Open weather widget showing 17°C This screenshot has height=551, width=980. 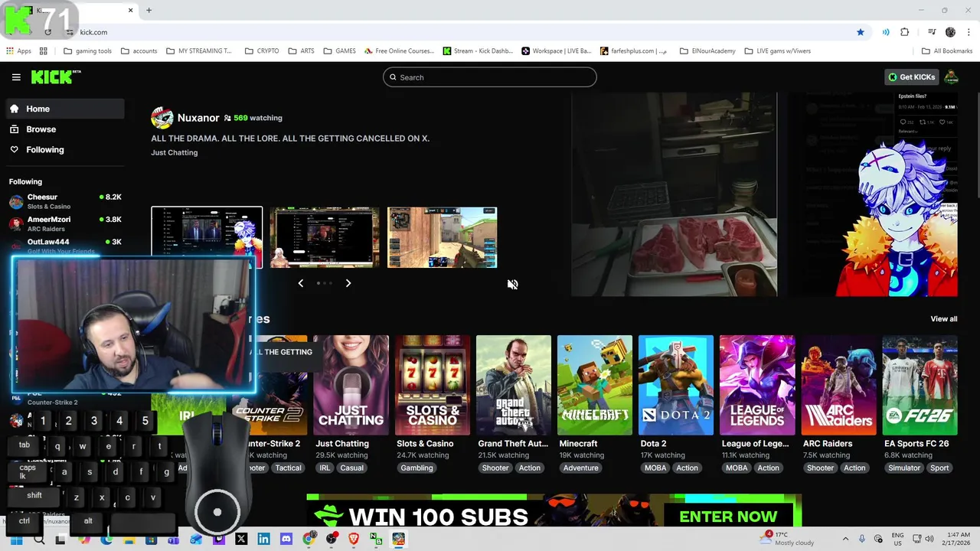click(789, 538)
